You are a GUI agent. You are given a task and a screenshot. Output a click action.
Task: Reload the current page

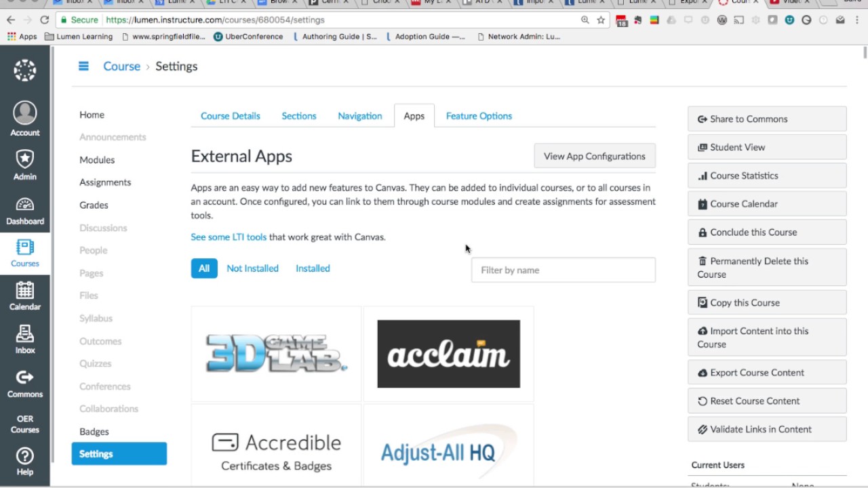[45, 20]
